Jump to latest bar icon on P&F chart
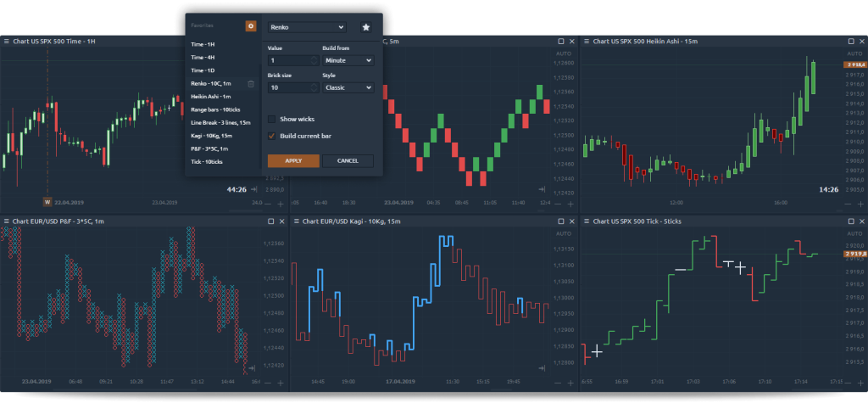Viewport: 868px width, 403px height. pos(252,368)
